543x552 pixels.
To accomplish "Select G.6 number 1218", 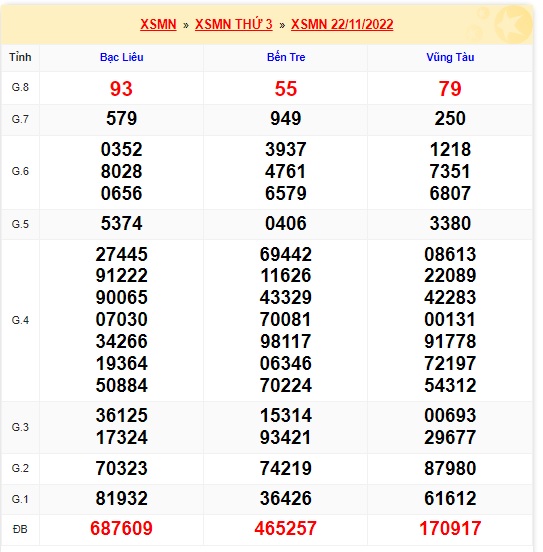I will (x=450, y=149).
